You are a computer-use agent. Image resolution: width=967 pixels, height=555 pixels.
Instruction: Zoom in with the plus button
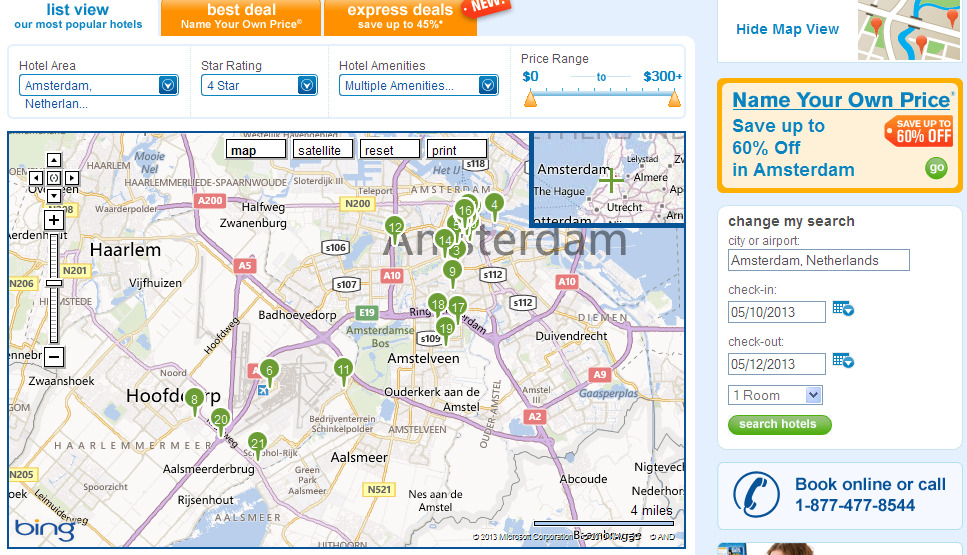pyautogui.click(x=54, y=220)
